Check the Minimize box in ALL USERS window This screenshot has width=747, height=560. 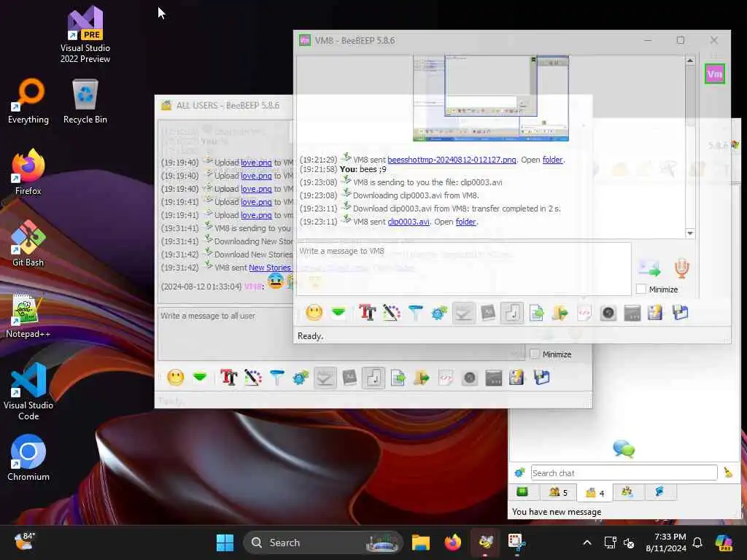click(x=535, y=354)
